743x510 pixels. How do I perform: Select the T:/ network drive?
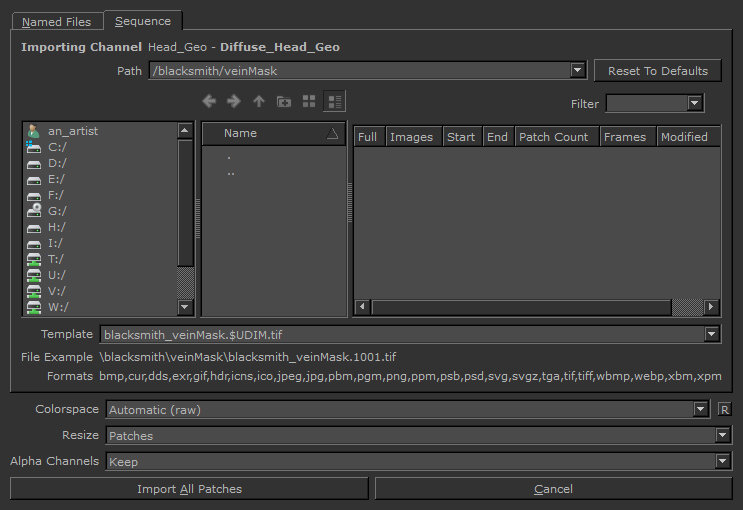coord(57,259)
